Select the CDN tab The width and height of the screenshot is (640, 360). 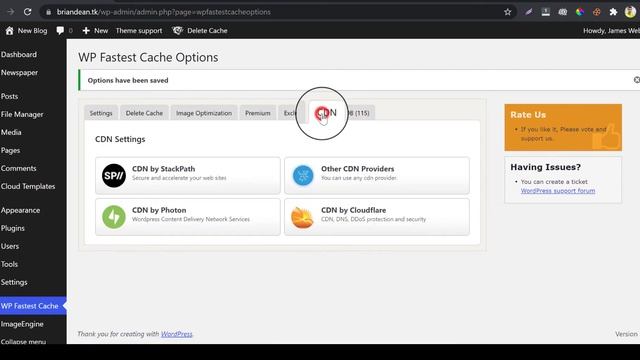pyautogui.click(x=326, y=112)
